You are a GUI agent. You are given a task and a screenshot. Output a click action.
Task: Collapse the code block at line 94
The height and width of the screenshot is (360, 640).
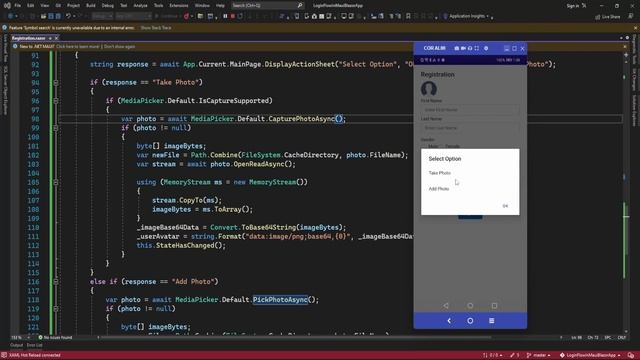tap(56, 82)
